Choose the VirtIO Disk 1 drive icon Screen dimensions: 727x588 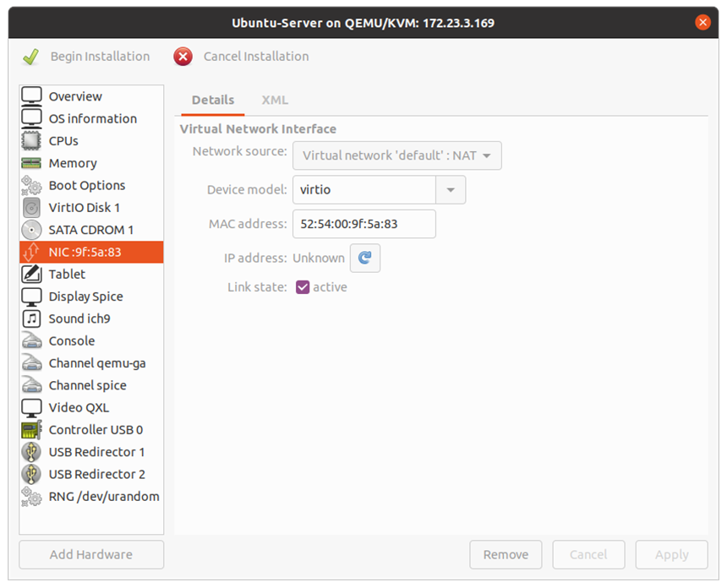31,208
